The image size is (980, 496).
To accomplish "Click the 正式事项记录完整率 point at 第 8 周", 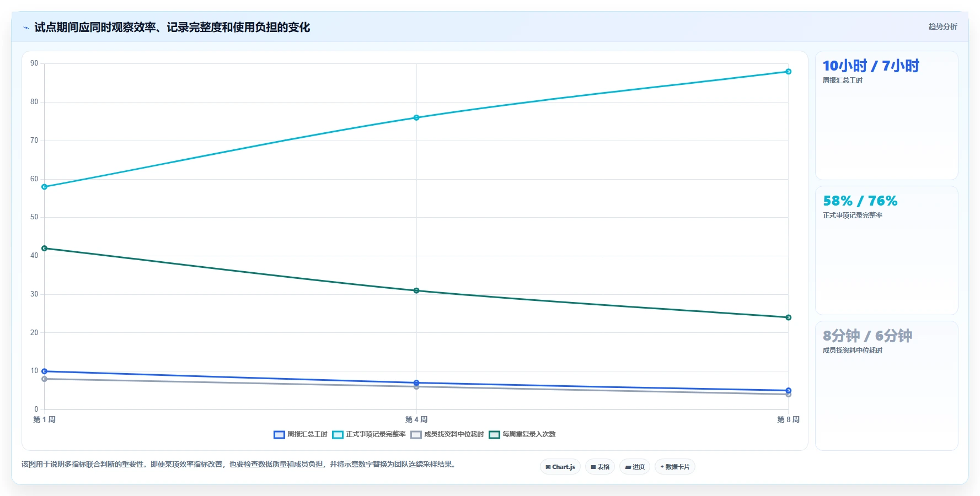I will point(788,72).
